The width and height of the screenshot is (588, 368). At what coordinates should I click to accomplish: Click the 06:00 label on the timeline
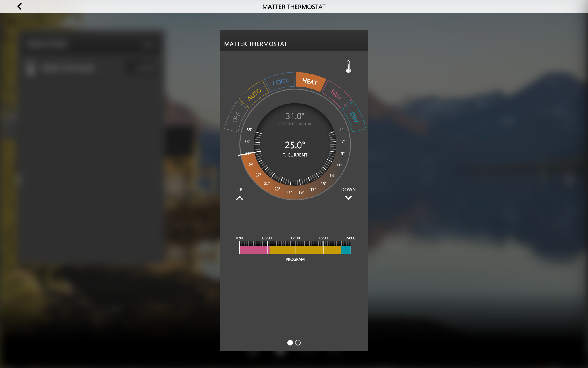(x=267, y=238)
